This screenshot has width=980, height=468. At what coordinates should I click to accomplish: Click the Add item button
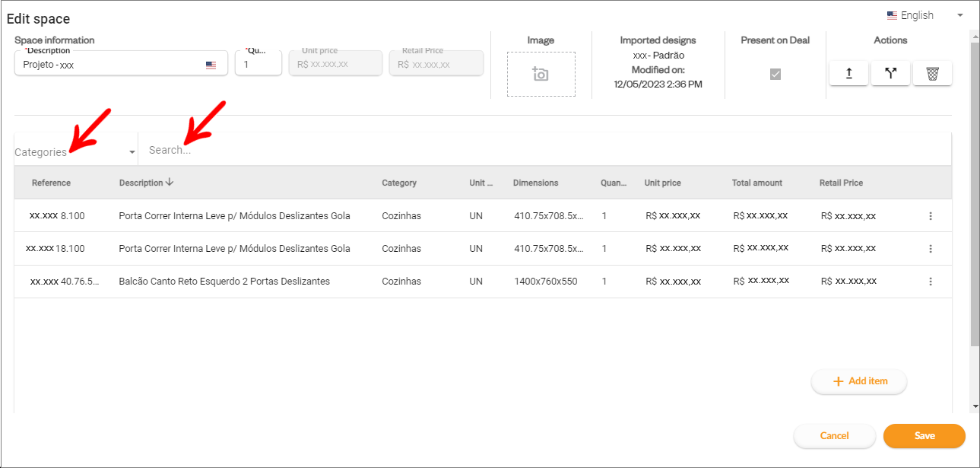point(859,381)
